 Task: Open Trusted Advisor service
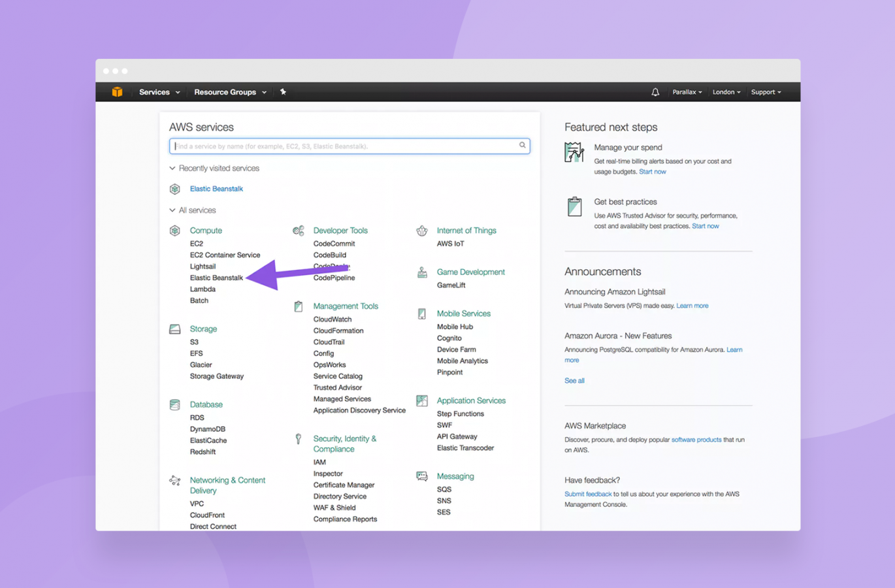(x=337, y=388)
